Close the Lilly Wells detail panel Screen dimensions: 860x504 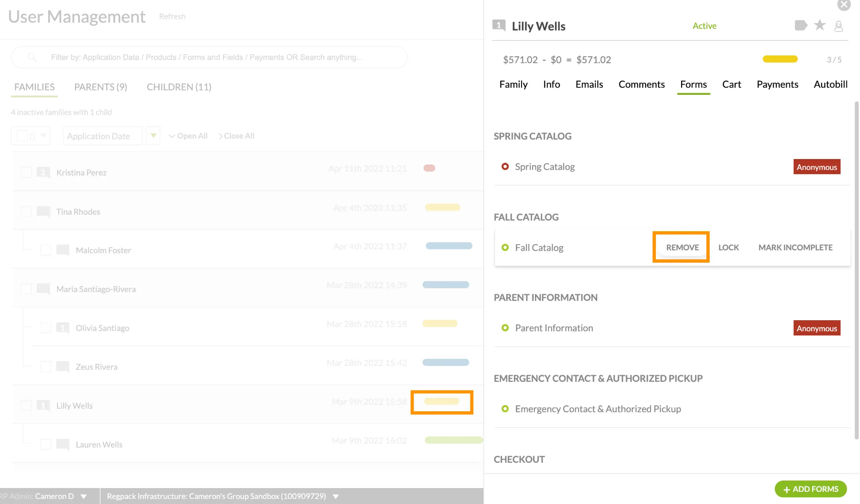tap(844, 5)
